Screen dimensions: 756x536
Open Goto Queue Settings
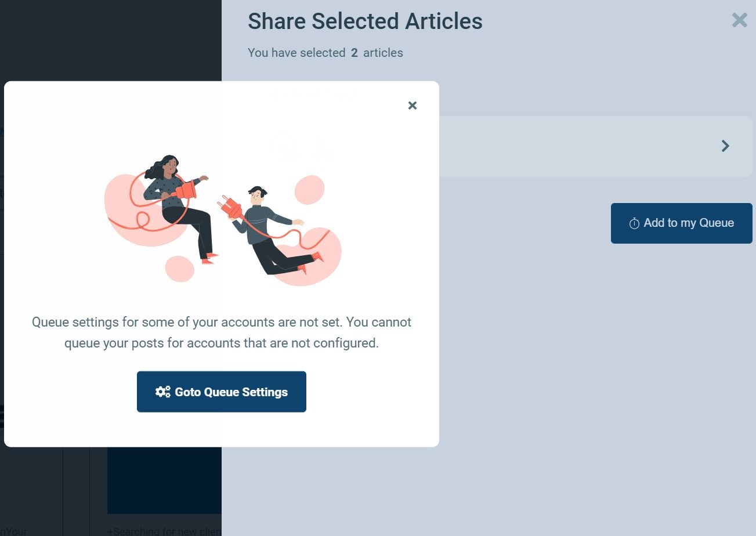(x=221, y=391)
